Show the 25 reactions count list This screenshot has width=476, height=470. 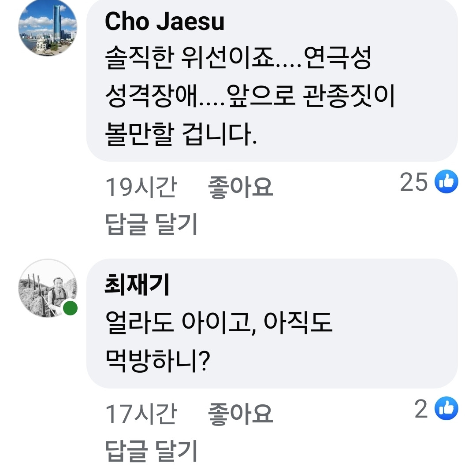pos(414,182)
